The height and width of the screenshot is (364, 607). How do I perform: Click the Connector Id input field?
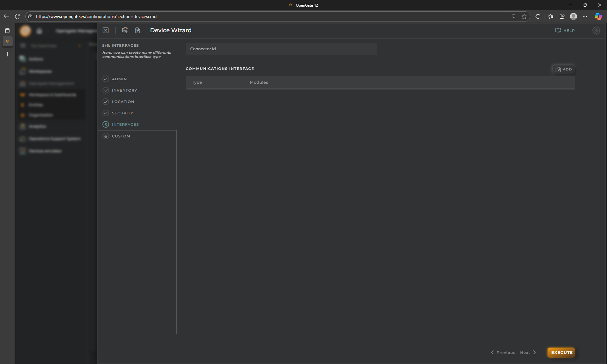281,49
